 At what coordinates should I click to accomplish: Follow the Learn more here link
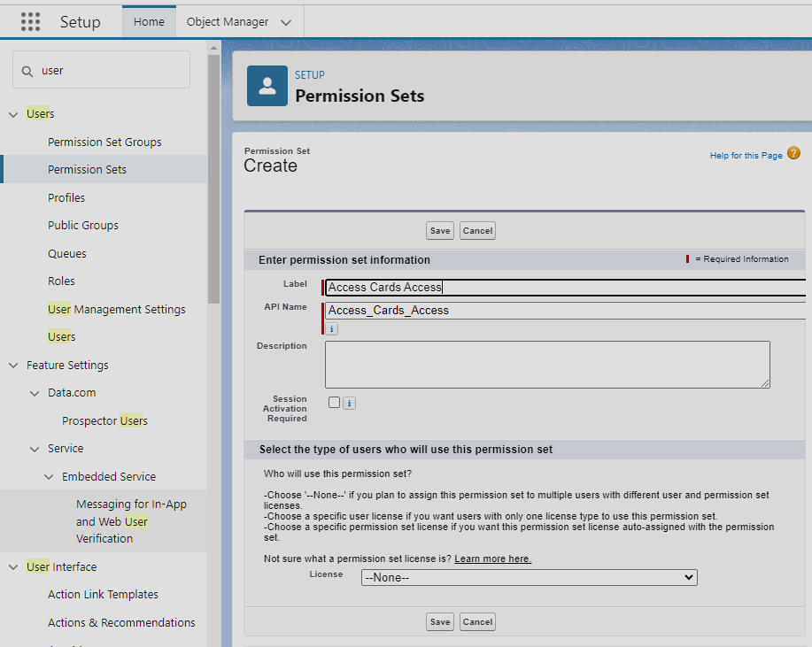tap(492, 558)
